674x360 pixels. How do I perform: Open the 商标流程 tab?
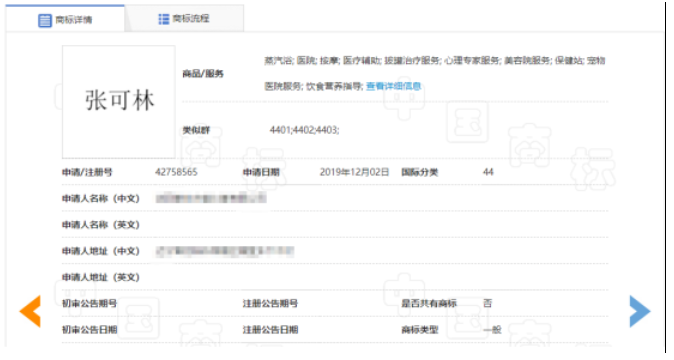click(x=184, y=19)
